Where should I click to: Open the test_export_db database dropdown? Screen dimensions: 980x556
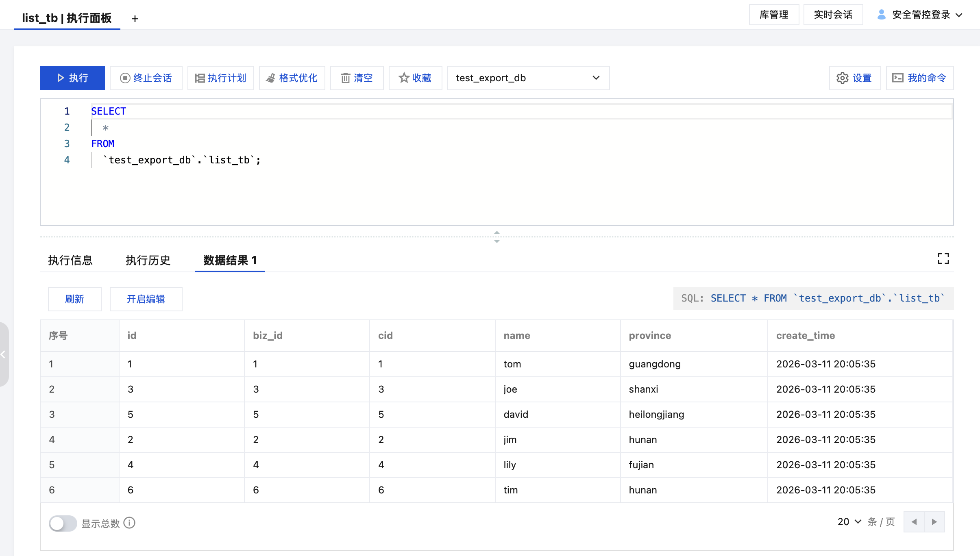[528, 78]
